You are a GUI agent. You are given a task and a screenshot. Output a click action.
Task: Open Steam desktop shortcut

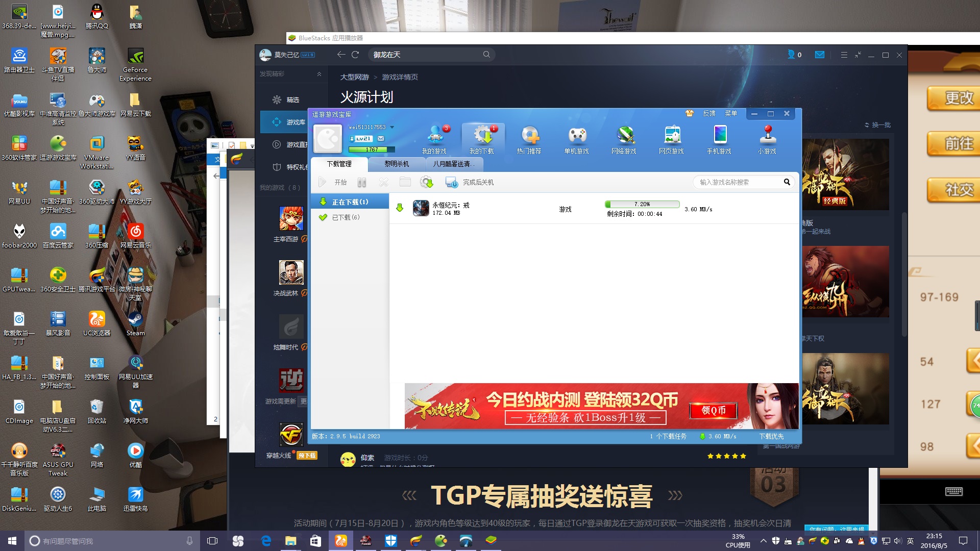135,324
